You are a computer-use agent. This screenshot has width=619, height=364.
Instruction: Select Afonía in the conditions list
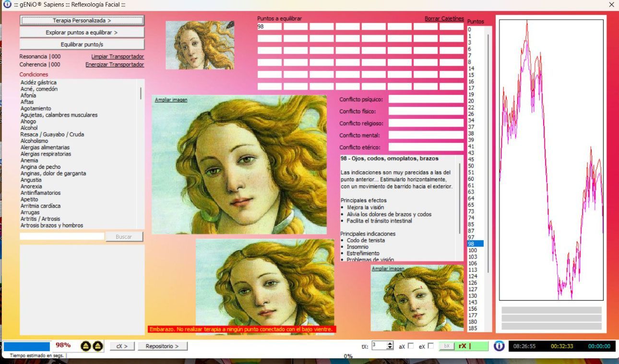click(28, 95)
